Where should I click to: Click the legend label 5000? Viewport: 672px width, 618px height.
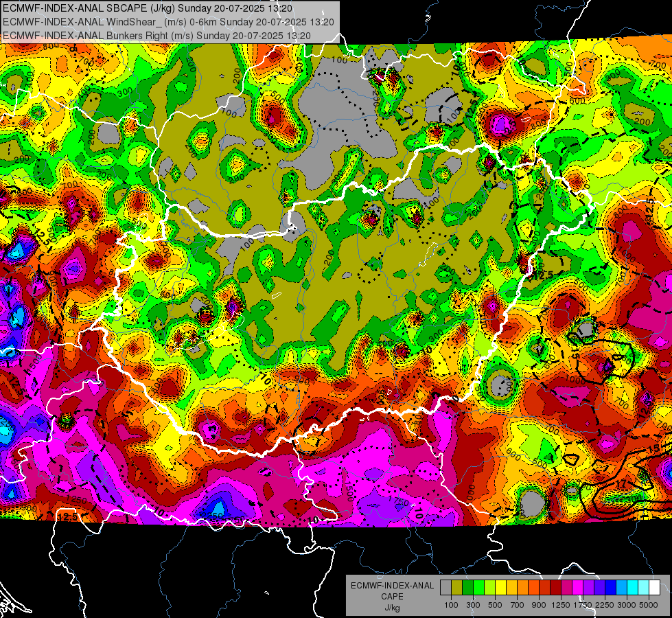coord(649,605)
